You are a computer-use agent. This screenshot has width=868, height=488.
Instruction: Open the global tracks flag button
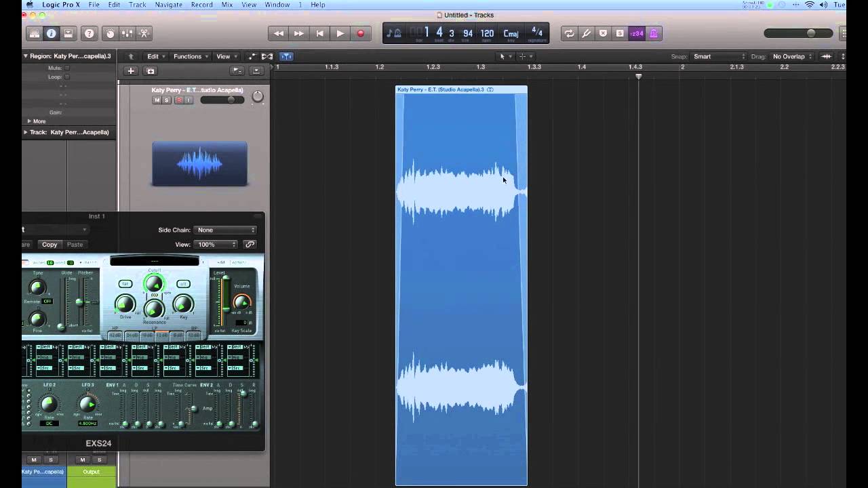pyautogui.click(x=237, y=70)
